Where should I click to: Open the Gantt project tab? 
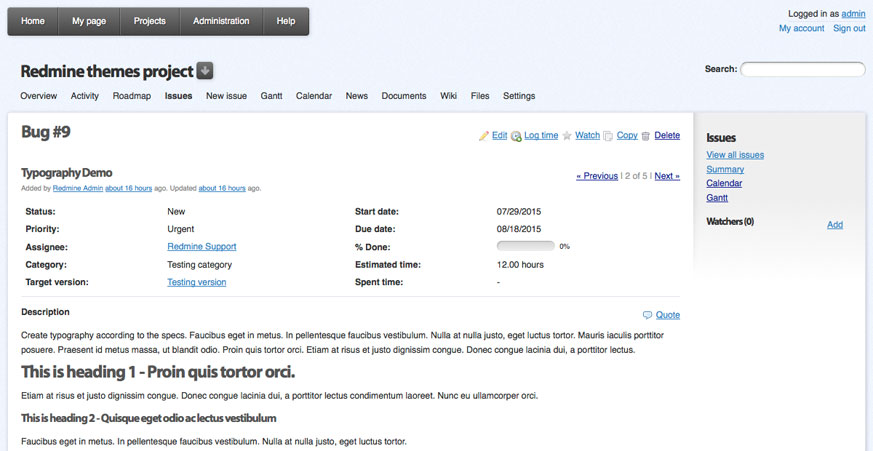pos(271,96)
